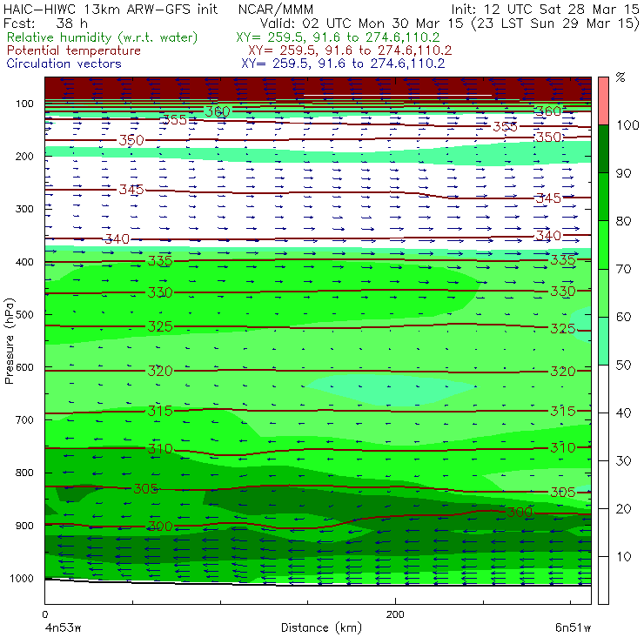Click the 70–80% bright green colorbar segment
Screen dimensions: 644x644
tap(603, 245)
